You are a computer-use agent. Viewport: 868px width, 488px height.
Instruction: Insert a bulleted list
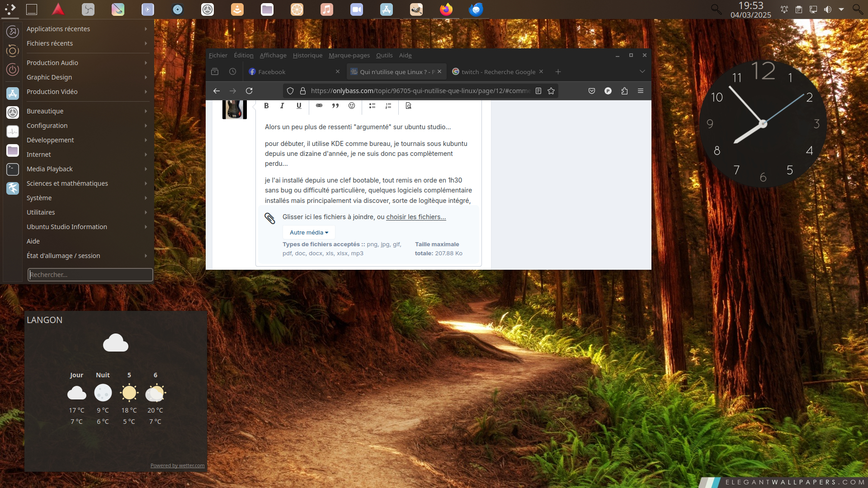[372, 106]
